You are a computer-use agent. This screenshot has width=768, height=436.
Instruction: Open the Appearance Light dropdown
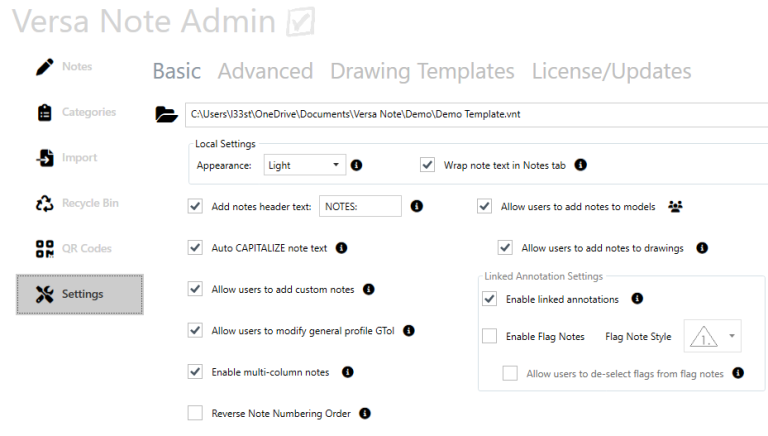(x=305, y=165)
